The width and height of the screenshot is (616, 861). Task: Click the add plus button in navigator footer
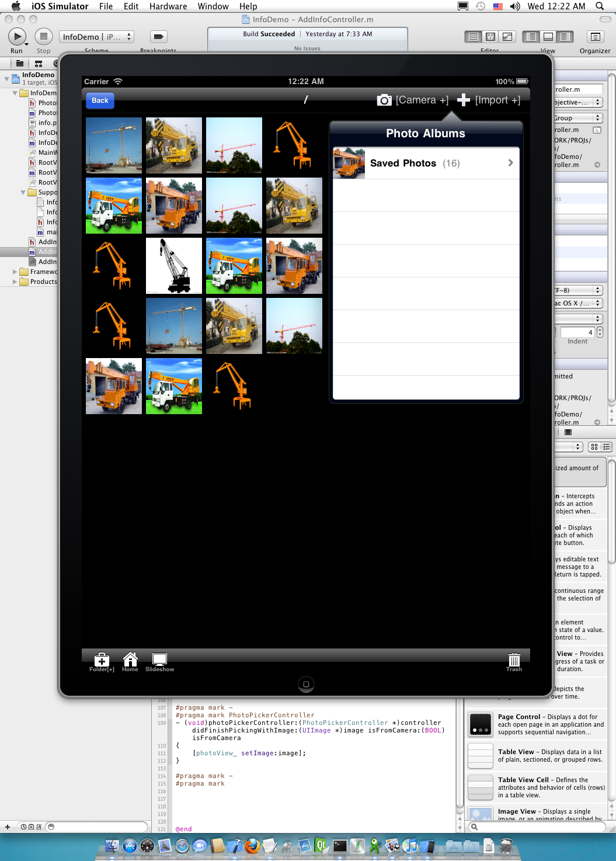pos(8,827)
